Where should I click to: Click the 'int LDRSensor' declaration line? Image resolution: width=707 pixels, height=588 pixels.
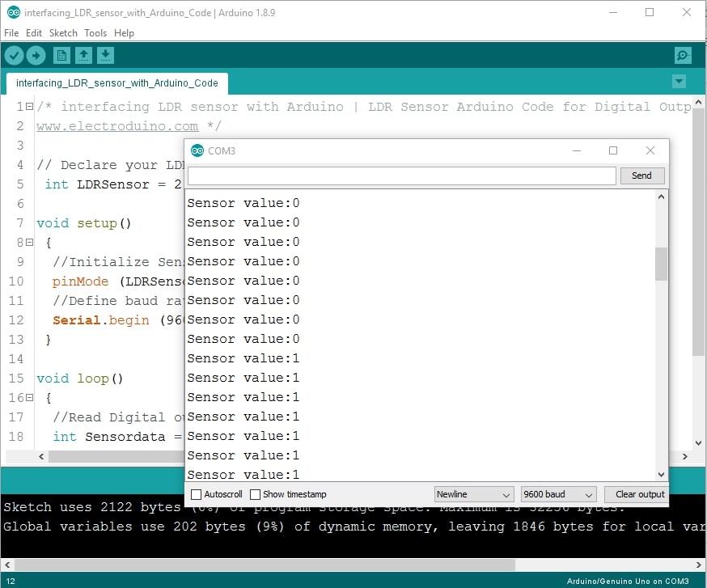113,184
